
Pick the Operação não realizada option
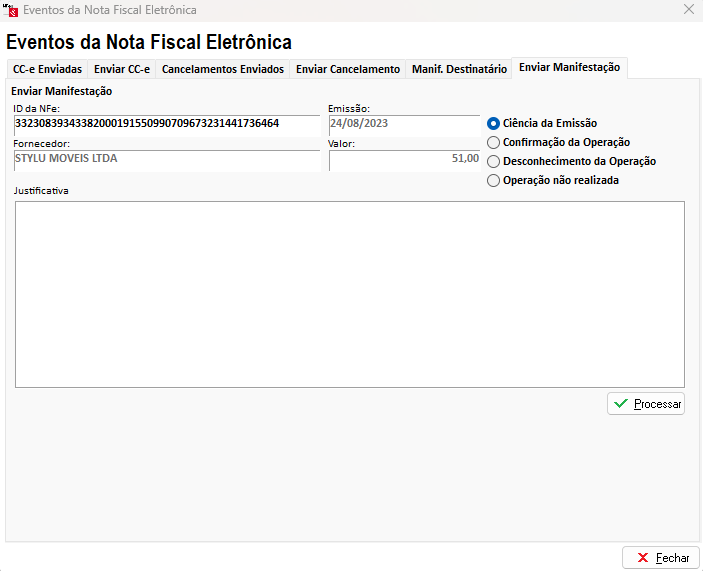click(x=493, y=180)
